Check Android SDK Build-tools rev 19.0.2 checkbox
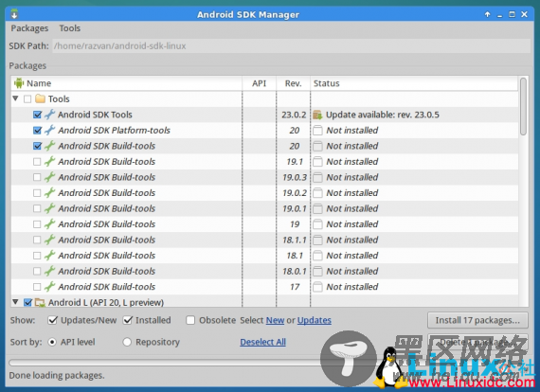This screenshot has width=540, height=392. (x=37, y=193)
